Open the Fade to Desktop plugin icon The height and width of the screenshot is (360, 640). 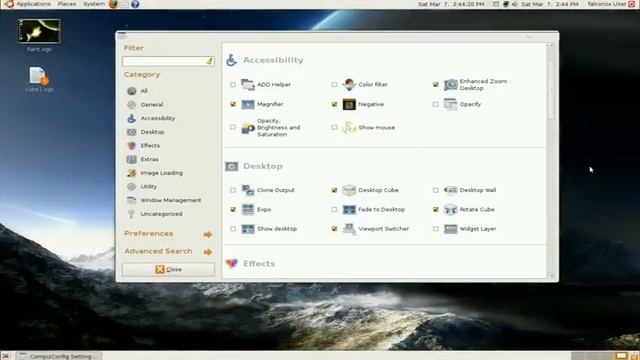pyautogui.click(x=349, y=209)
